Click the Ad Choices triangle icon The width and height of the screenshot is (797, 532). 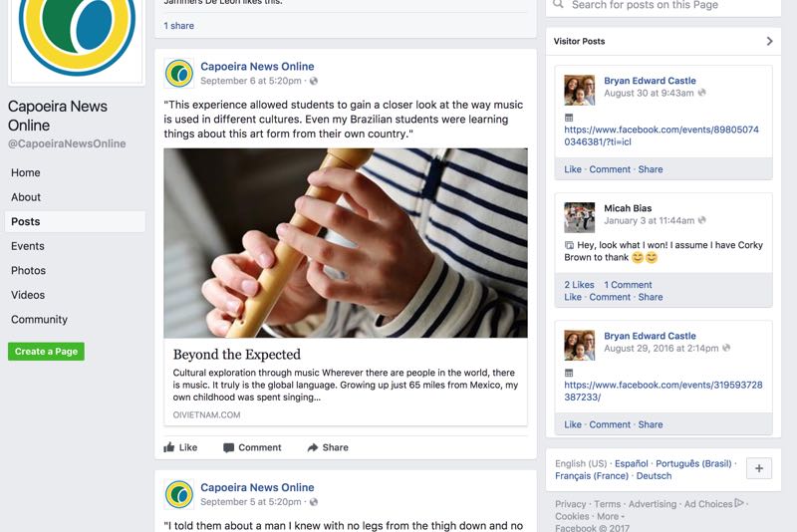[739, 503]
